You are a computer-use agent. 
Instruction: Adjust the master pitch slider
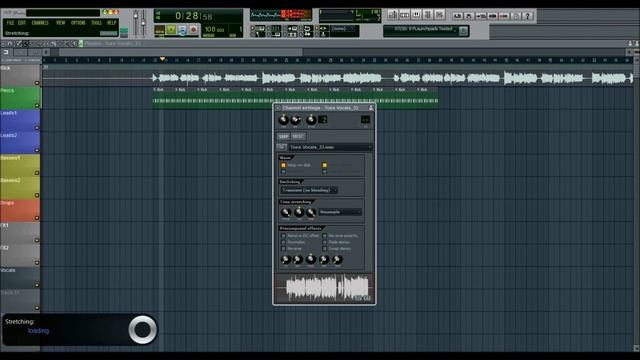point(143,22)
